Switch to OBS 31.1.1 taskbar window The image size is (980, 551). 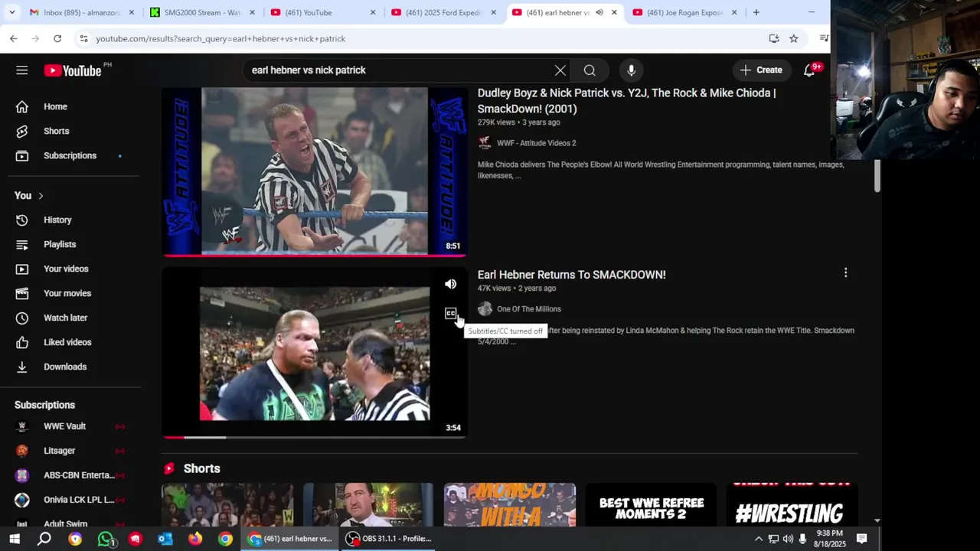pos(389,539)
